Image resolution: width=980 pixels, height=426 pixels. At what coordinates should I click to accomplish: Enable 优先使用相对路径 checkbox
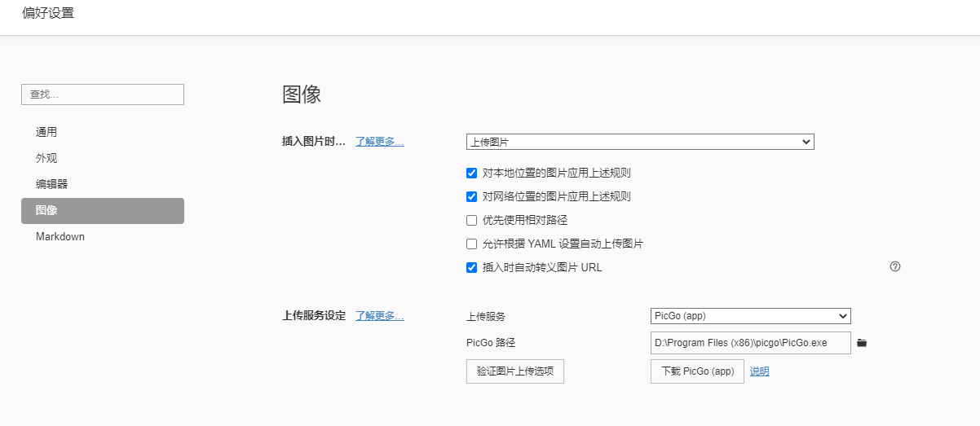pyautogui.click(x=471, y=220)
